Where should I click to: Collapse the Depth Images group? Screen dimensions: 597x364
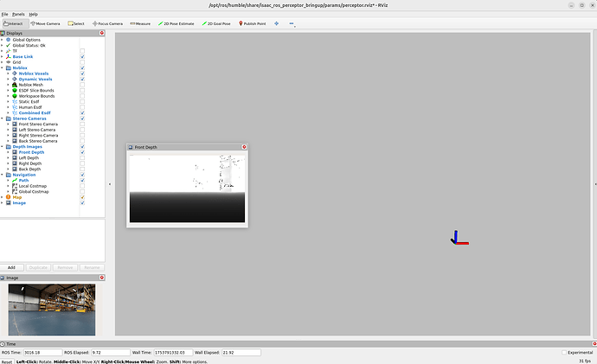pos(3,146)
